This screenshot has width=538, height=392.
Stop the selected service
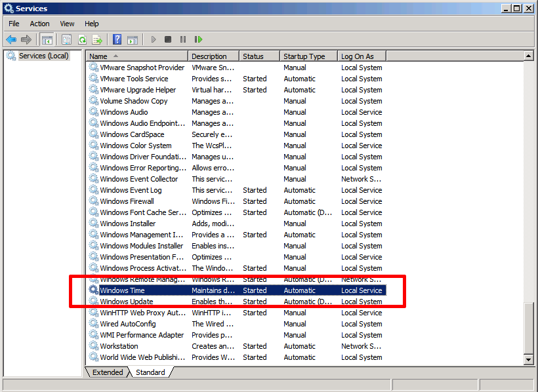[x=167, y=39]
